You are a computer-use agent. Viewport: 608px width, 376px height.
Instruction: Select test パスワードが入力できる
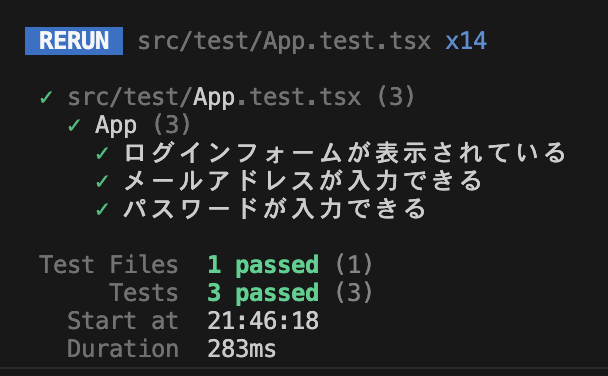point(275,209)
